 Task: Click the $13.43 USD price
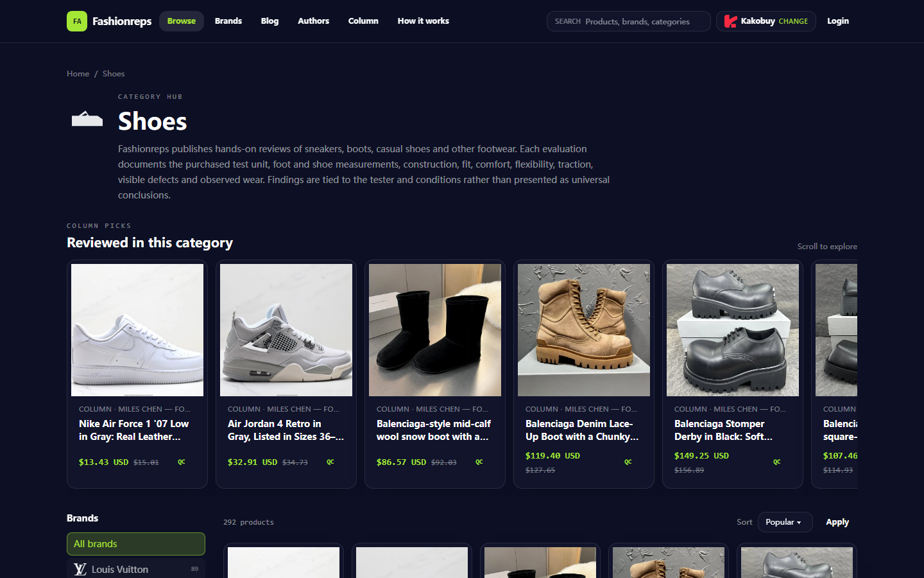coord(103,462)
